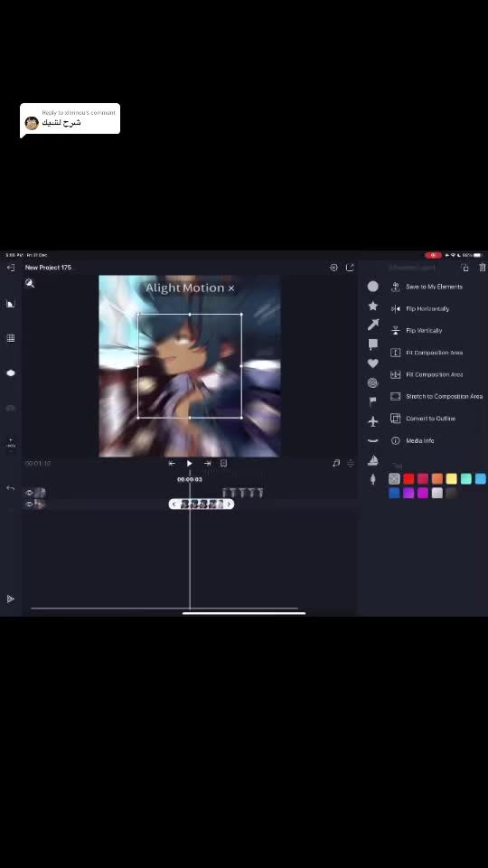This screenshot has height=868, width=488.
Task: Open the export share icon
Action: tap(350, 268)
